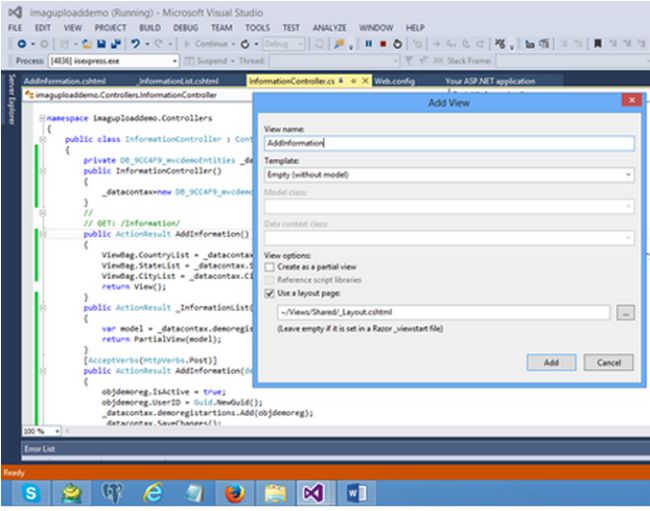
Task: Open Microsoft Word from the taskbar
Action: pyautogui.click(x=357, y=492)
